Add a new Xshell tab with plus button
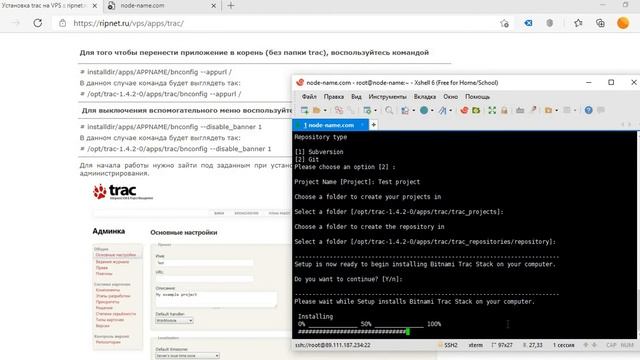Screen dimensions: 640x360 373,125
